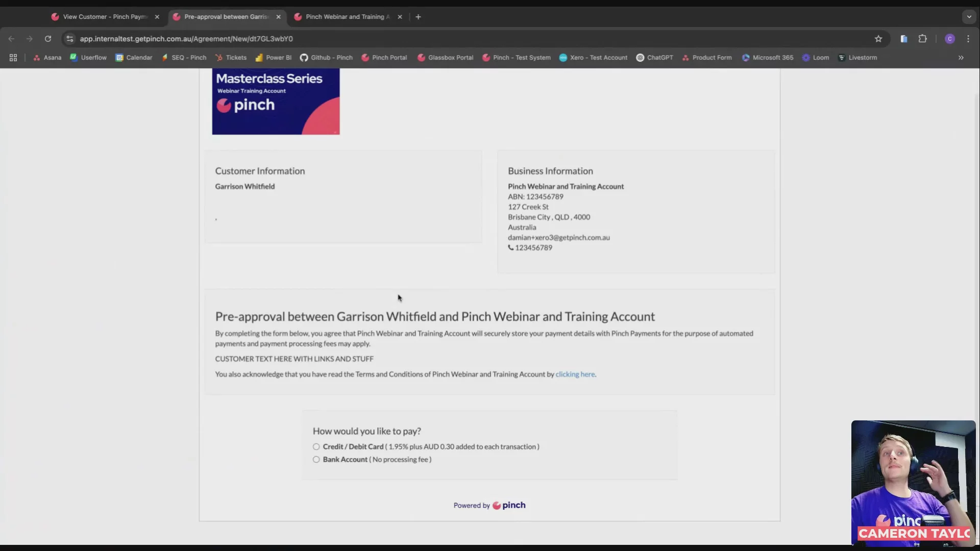Open the Userflow bookmark
This screenshot has height=551, width=980.
click(88, 58)
